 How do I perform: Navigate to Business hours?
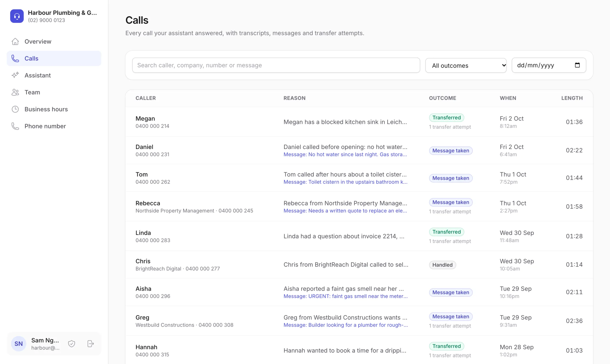(54, 109)
